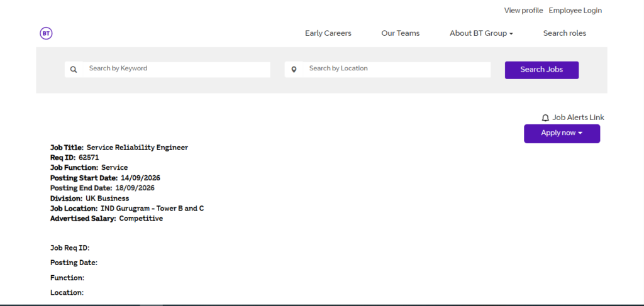Select IND Gurugram - Tower B and C
This screenshot has width=644, height=306.
tap(152, 209)
